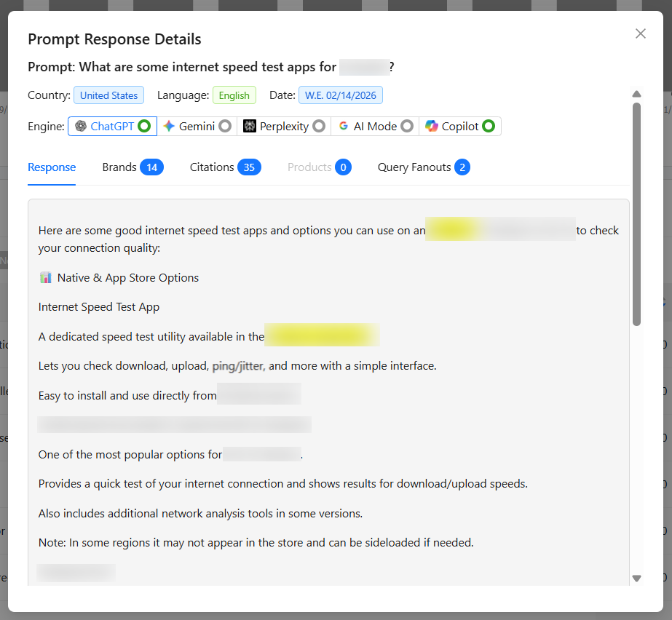Click the Google AI Mode icon

pos(344,127)
